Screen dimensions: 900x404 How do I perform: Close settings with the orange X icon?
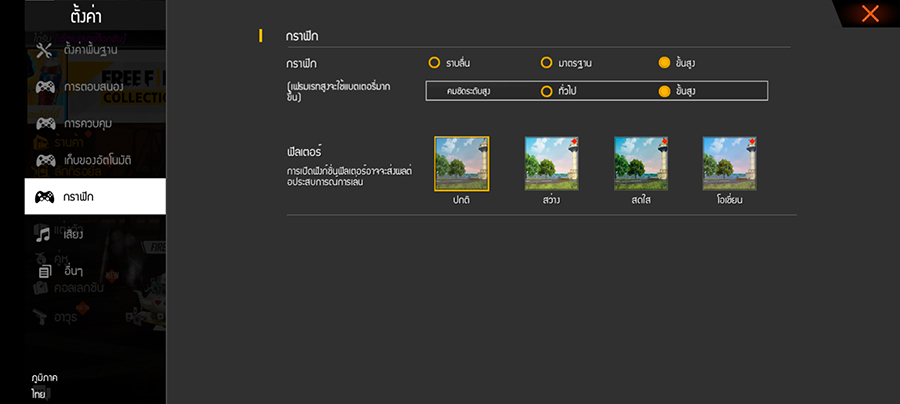[x=870, y=13]
